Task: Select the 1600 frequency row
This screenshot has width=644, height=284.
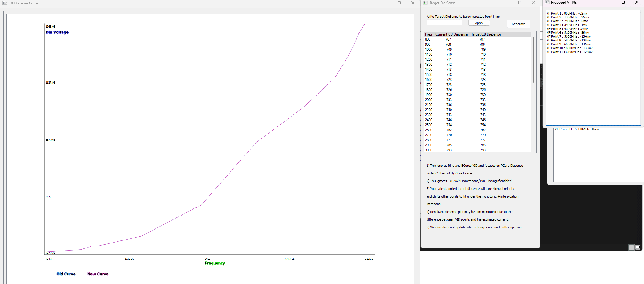Action: pos(478,80)
